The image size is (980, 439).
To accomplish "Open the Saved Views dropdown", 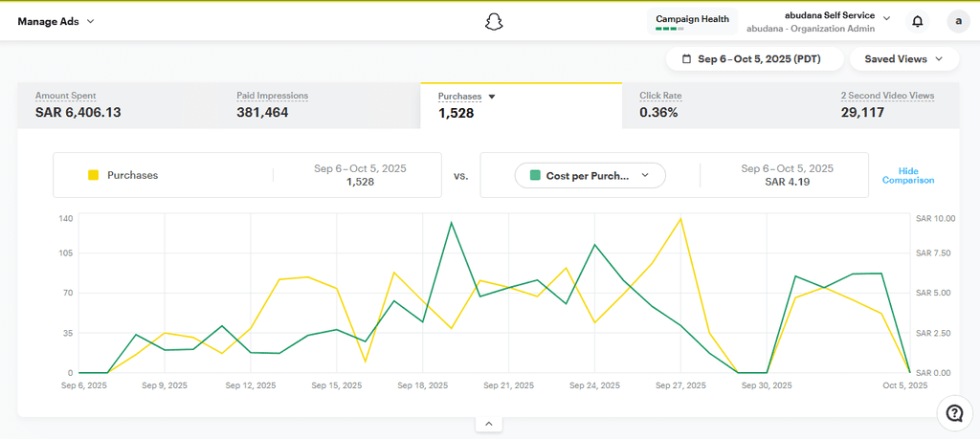I will click(903, 59).
